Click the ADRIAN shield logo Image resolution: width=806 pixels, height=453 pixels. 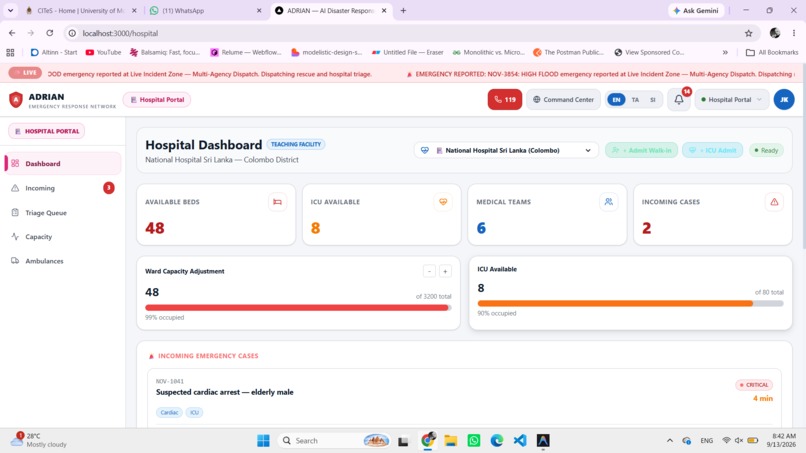coord(16,100)
